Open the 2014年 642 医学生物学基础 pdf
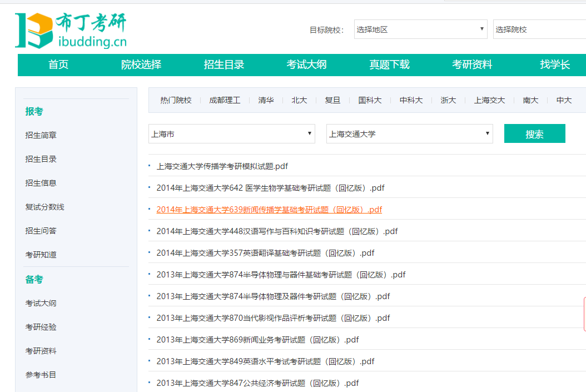Screen dimensions: 586x392 (x=270, y=188)
